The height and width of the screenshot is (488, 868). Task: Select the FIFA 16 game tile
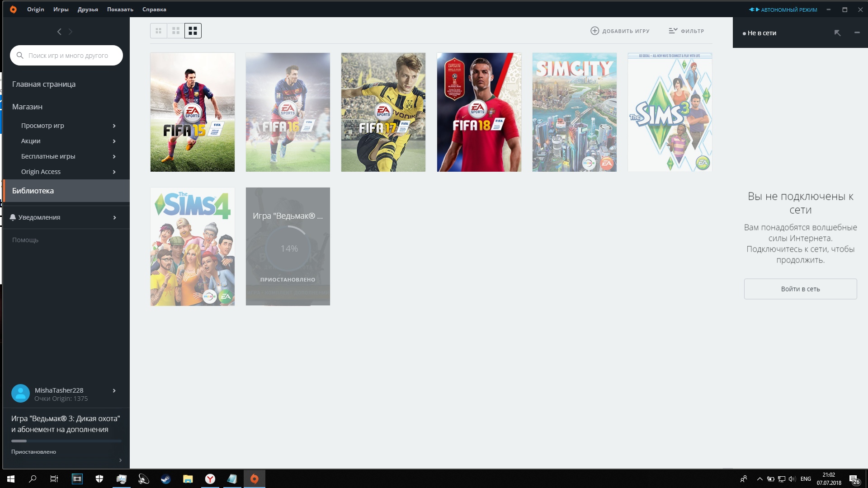coord(288,112)
